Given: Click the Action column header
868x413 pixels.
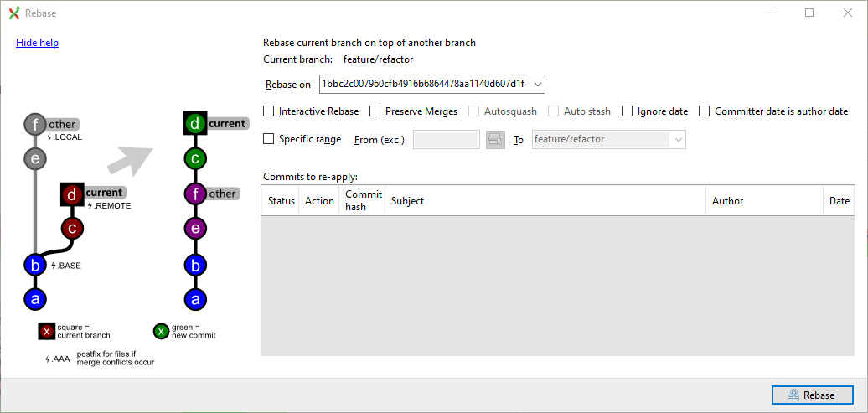Looking at the screenshot, I should [x=319, y=200].
